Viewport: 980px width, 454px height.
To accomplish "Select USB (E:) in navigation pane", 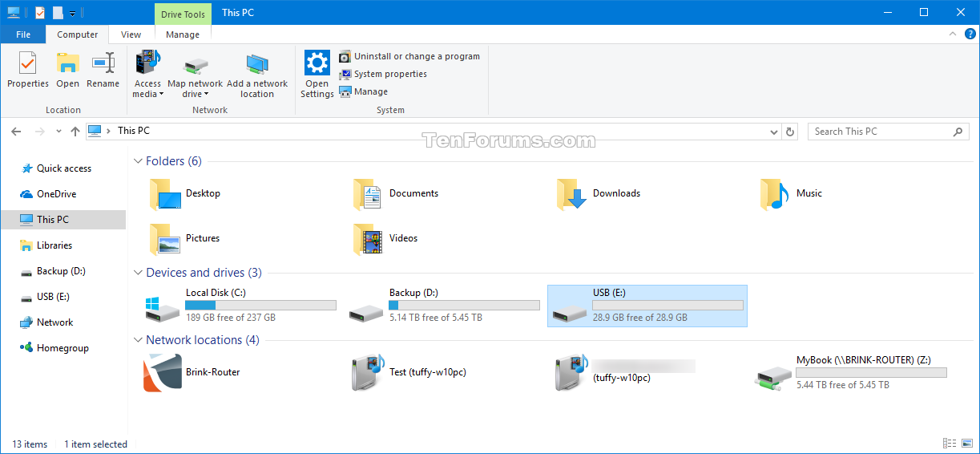I will pyautogui.click(x=64, y=297).
